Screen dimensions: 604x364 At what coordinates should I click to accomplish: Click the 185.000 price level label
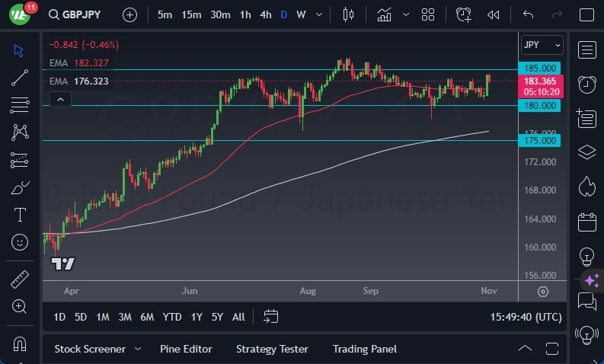[x=539, y=69]
